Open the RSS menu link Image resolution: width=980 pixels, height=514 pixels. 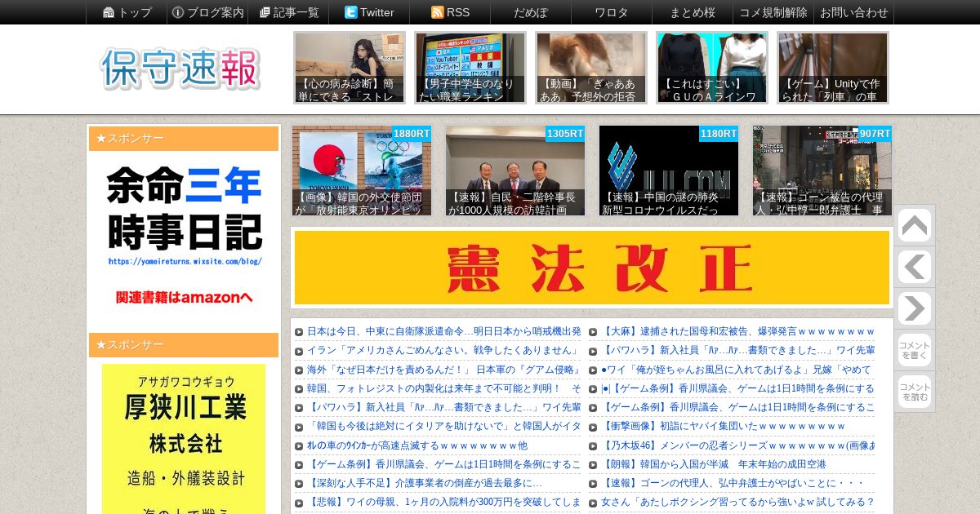(x=450, y=12)
